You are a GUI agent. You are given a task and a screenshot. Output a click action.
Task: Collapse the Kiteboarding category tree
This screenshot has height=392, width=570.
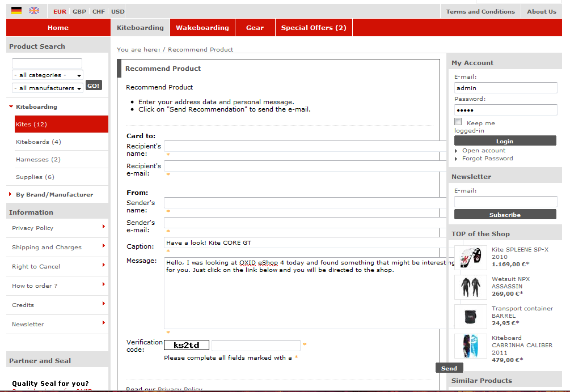(11, 106)
